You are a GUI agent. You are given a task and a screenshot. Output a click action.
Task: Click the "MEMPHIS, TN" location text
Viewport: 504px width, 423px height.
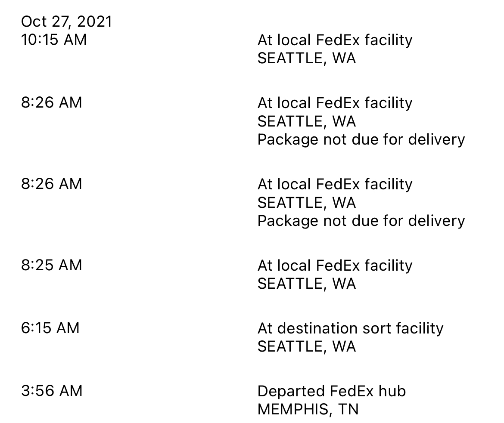tap(308, 409)
